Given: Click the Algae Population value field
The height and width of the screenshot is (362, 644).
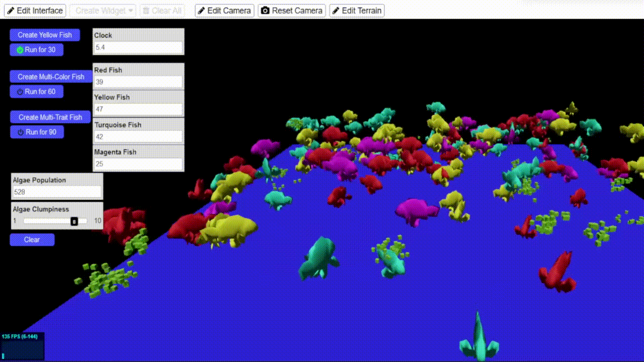Looking at the screenshot, I should tap(56, 192).
